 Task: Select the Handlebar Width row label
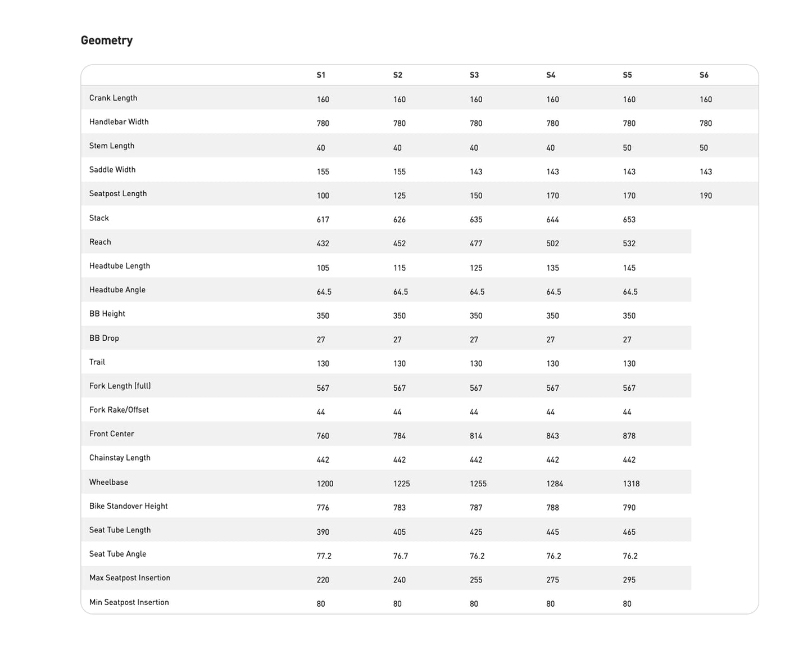tap(119, 122)
